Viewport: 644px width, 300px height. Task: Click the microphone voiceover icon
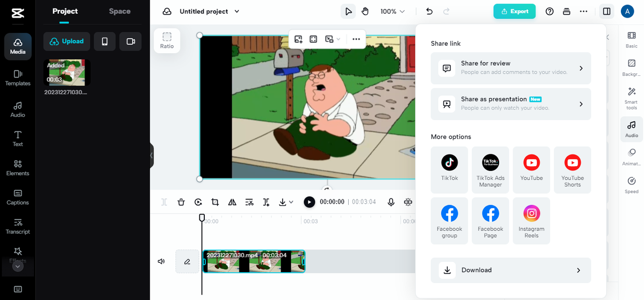pyautogui.click(x=391, y=202)
